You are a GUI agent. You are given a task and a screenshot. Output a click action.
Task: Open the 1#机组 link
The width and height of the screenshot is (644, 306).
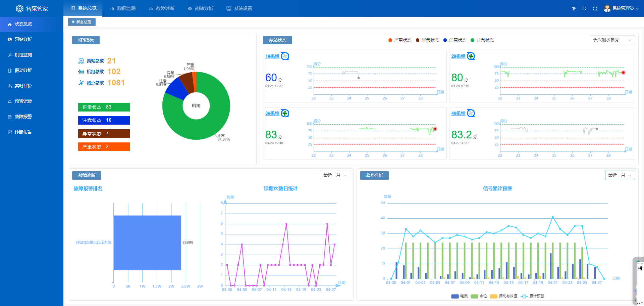coord(272,56)
